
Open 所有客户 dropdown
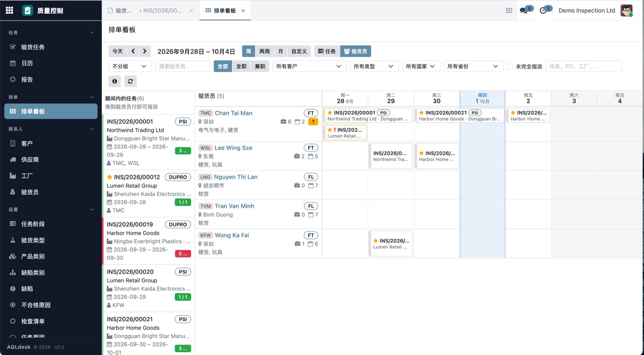310,66
